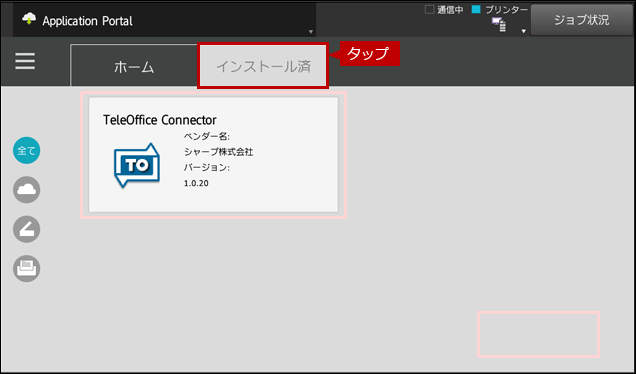The width and height of the screenshot is (636, 374).
Task: Click the Application Portal cloud download icon
Action: (x=29, y=19)
